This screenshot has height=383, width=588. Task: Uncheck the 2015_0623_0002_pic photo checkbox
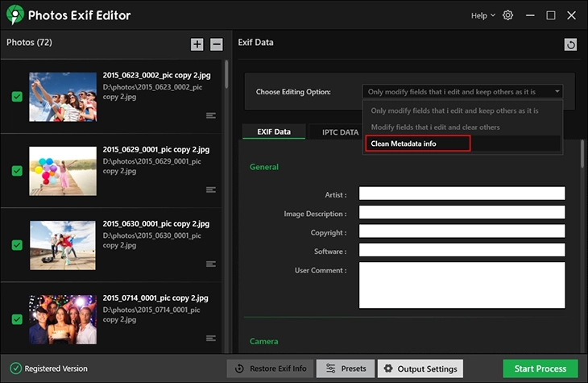17,97
